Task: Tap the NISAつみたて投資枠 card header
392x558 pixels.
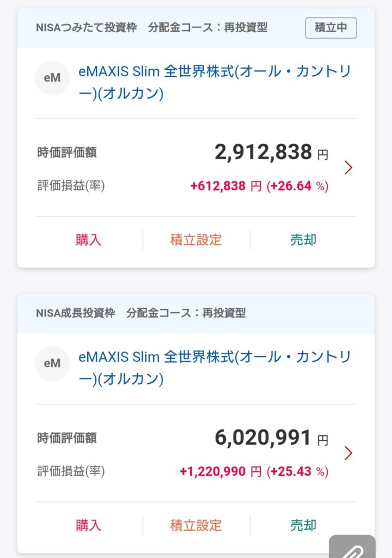Action: pyautogui.click(x=151, y=28)
